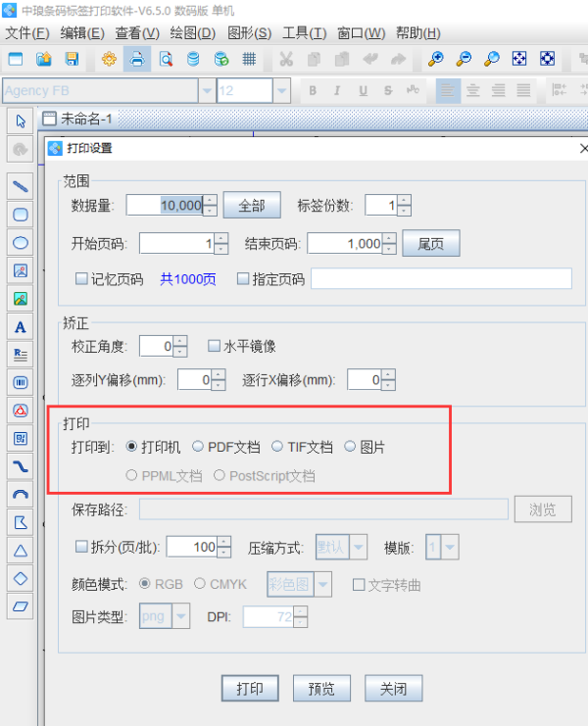Choose the TIF文档 radio button
The width and height of the screenshot is (588, 726).
pyautogui.click(x=277, y=447)
